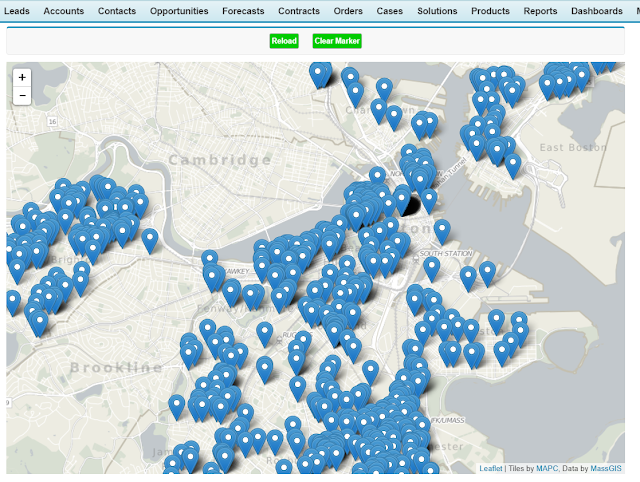This screenshot has width=640, height=482.
Task: Click the marker left of the KEY label
Action: click(x=212, y=278)
